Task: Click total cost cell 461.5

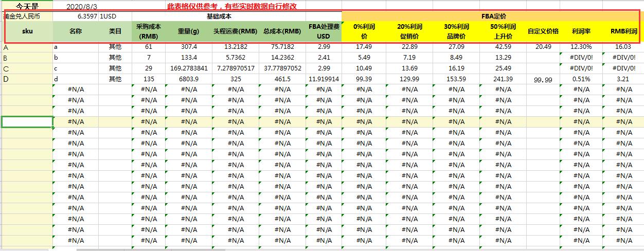Action: [x=282, y=79]
